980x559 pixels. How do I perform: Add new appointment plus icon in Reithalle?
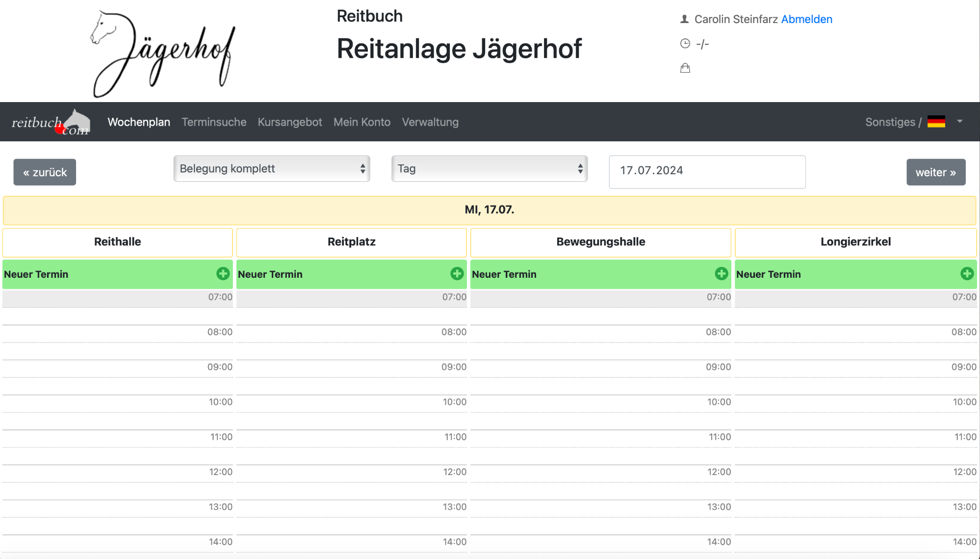[x=223, y=274]
